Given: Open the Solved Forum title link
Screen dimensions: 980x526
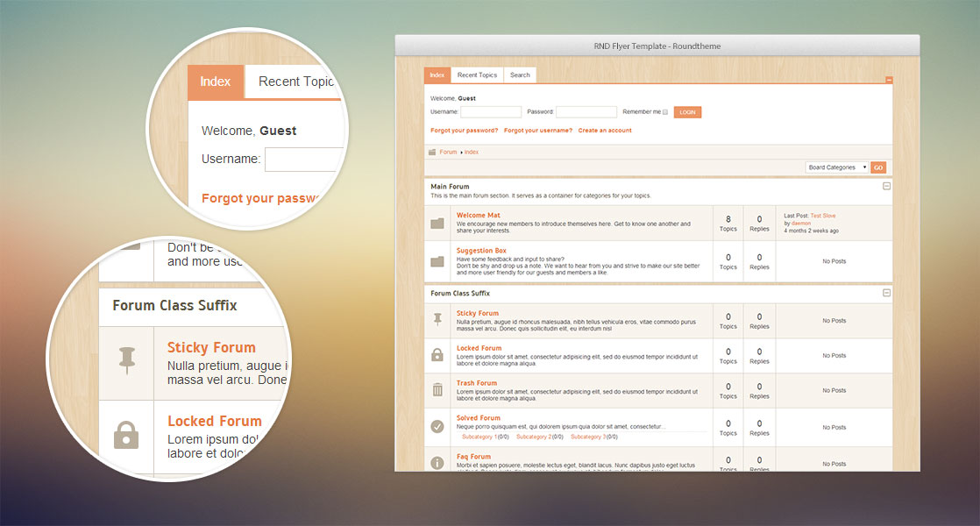Looking at the screenshot, I should click(478, 418).
